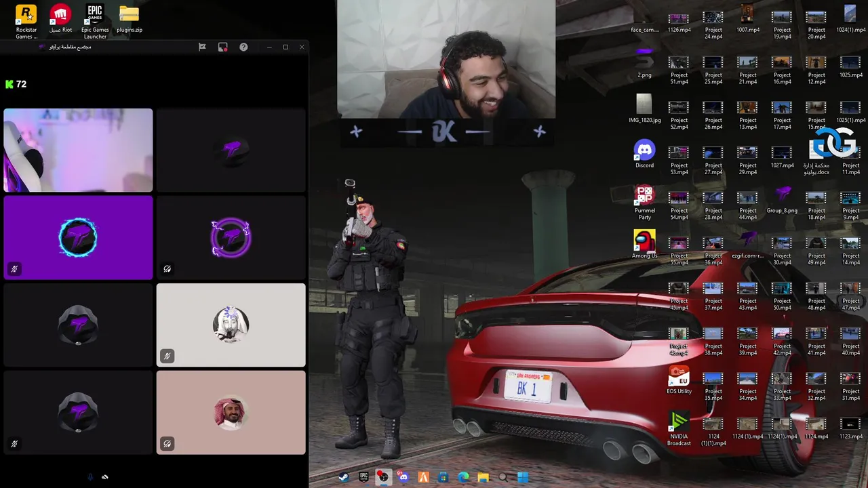Open FiveM orange icon in taskbar
The image size is (868, 488).
pos(423,477)
